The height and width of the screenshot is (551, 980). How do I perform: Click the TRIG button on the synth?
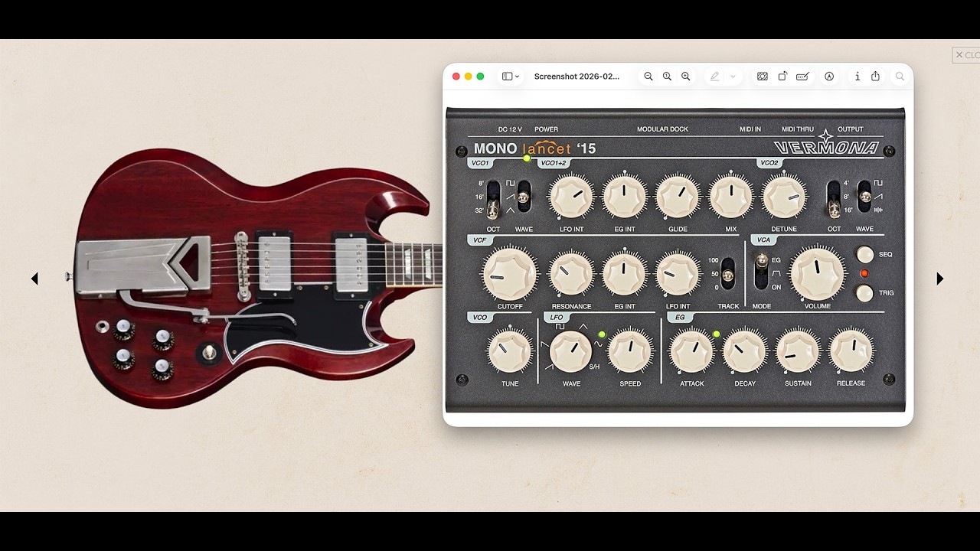(x=864, y=292)
